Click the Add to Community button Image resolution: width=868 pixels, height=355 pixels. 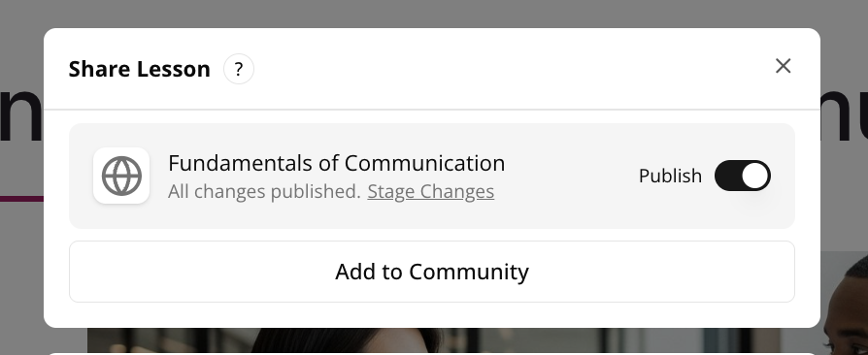pos(432,272)
